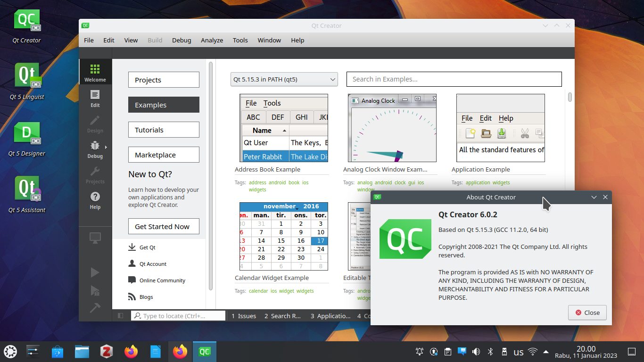Switch to Projects mode in sidebar
Image resolution: width=644 pixels, height=362 pixels.
point(95,175)
